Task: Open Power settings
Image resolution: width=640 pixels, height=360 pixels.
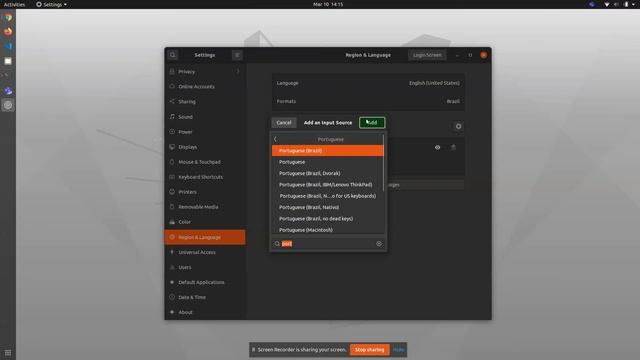Action: [x=205, y=132]
